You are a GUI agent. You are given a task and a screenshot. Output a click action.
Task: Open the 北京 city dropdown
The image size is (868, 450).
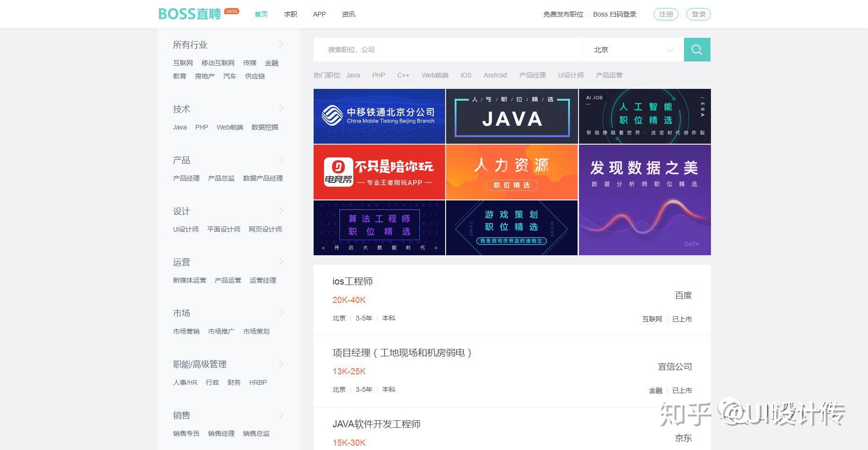click(x=633, y=50)
